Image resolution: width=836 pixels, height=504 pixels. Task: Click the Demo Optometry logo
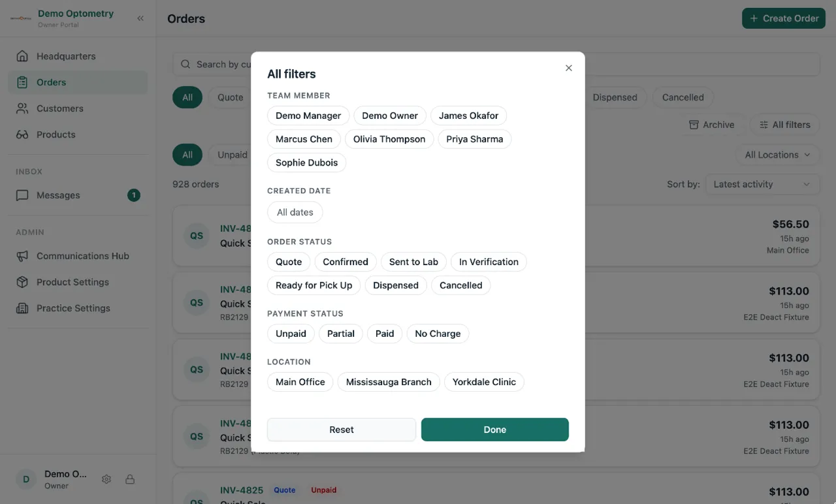pos(21,18)
